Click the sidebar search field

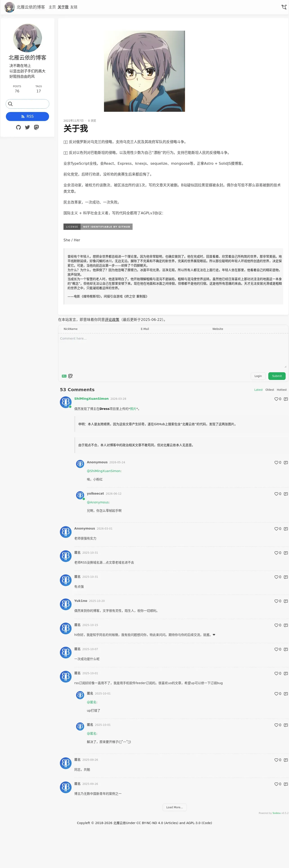click(x=27, y=104)
